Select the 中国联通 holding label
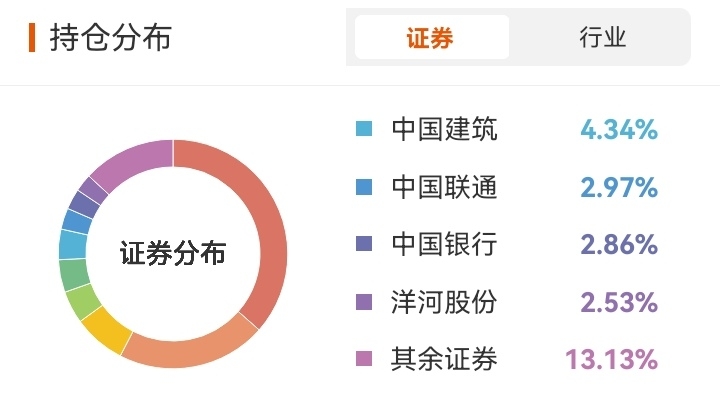Viewport: 720px width, 409px height. [x=444, y=187]
